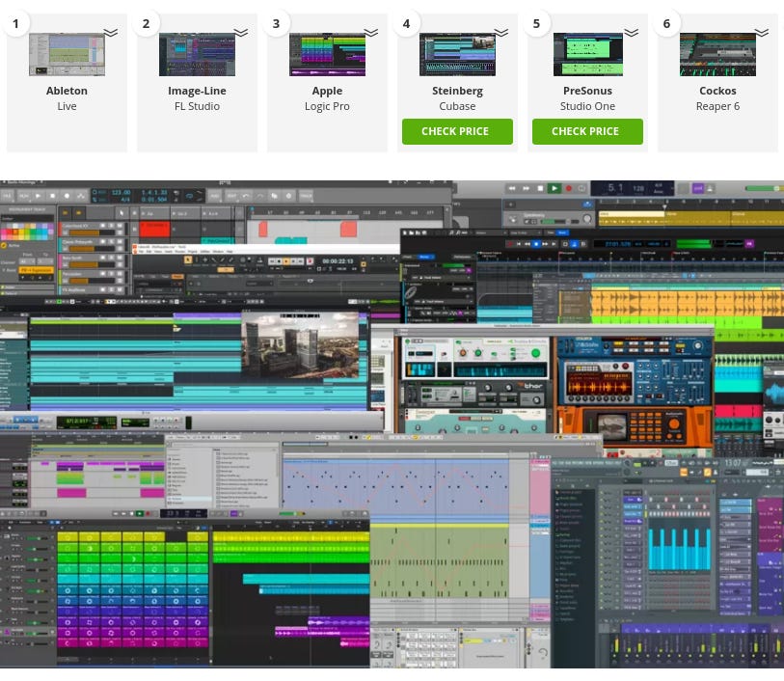The width and height of the screenshot is (784, 681).
Task: Select the 'Steinberg' brand name
Action: coord(457,92)
